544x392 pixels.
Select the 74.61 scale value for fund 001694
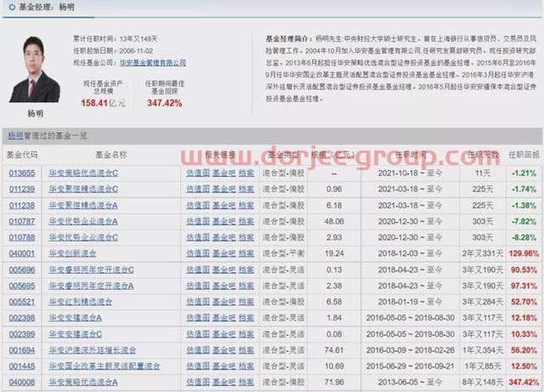click(334, 350)
